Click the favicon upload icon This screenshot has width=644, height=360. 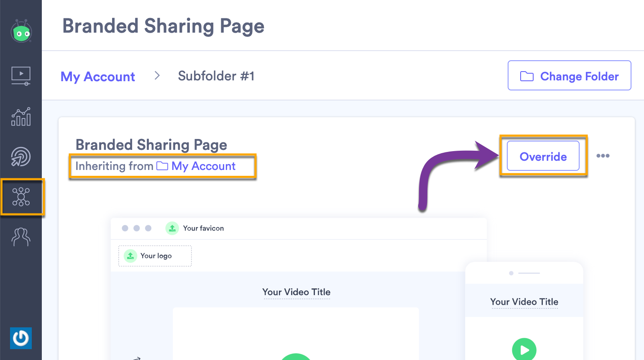(x=172, y=228)
